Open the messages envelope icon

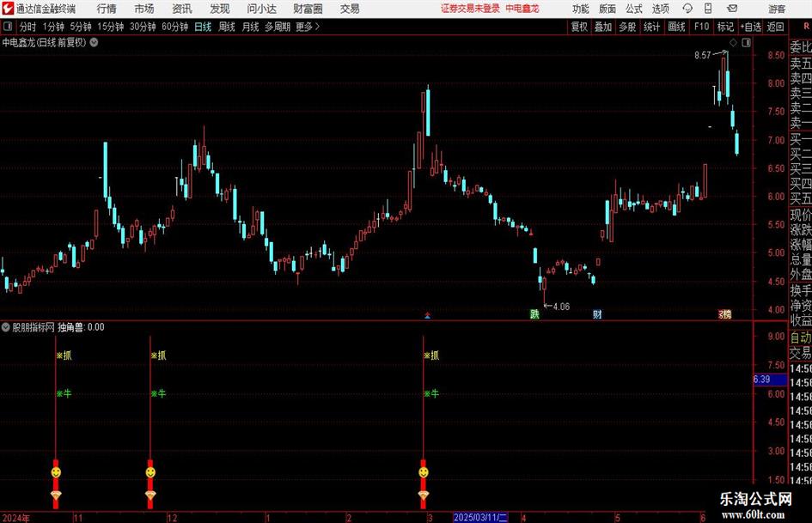(x=732, y=9)
